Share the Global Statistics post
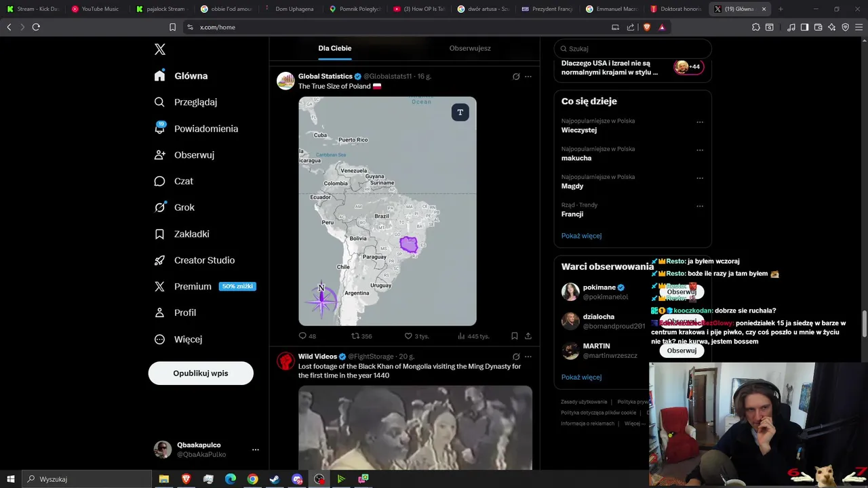The image size is (868, 488). 528,336
